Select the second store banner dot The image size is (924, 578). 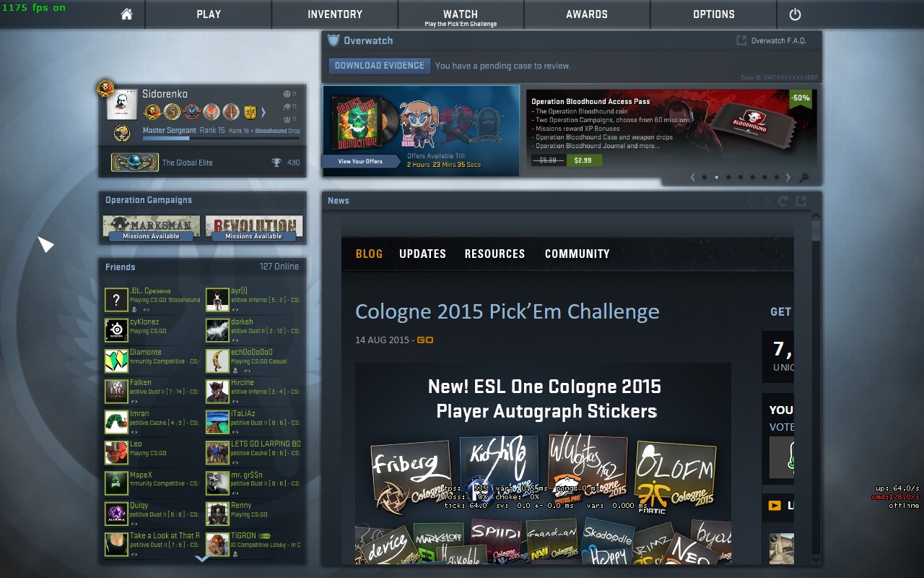(x=716, y=177)
